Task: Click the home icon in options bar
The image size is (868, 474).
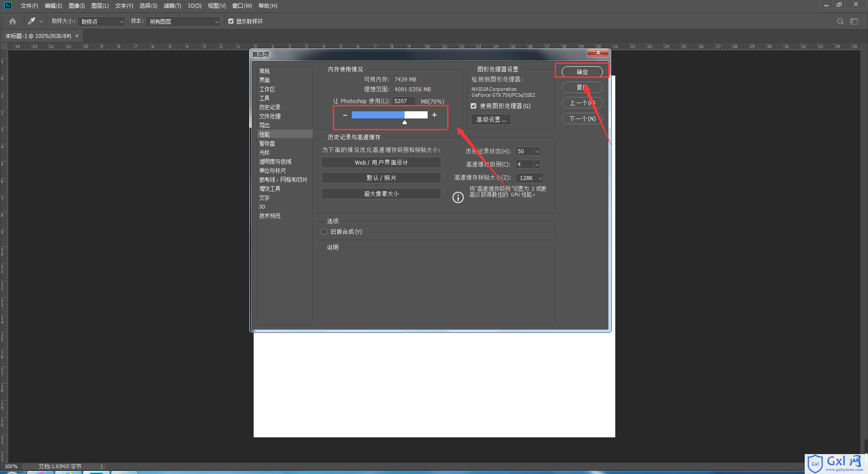Action: pyautogui.click(x=13, y=21)
